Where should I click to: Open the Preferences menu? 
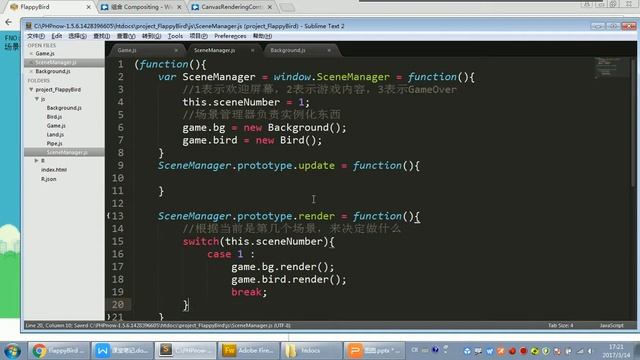tap(230, 36)
